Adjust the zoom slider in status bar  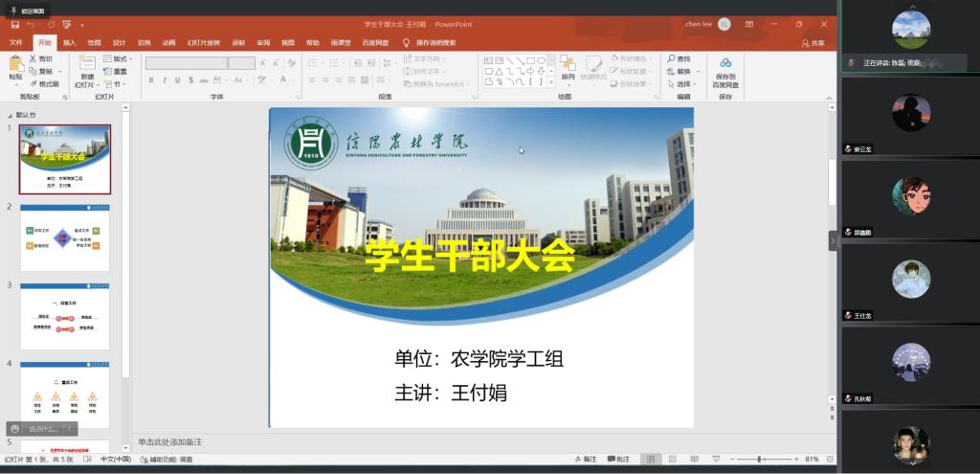761,460
